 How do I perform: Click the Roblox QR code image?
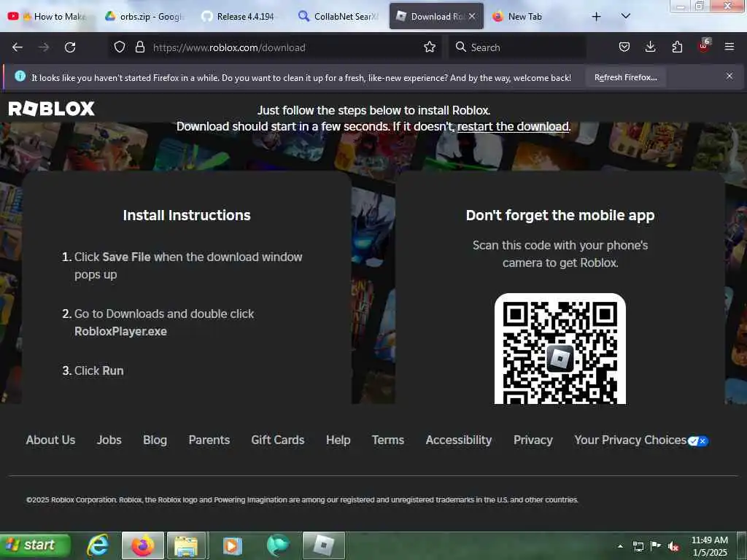coord(560,350)
